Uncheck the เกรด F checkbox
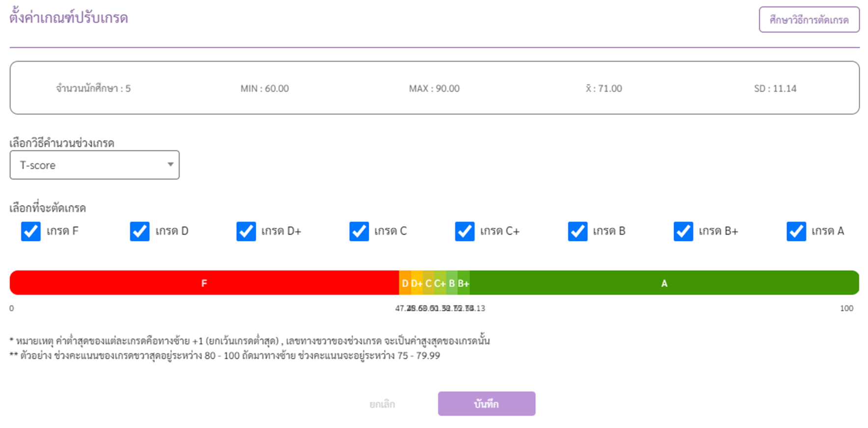 coord(30,231)
